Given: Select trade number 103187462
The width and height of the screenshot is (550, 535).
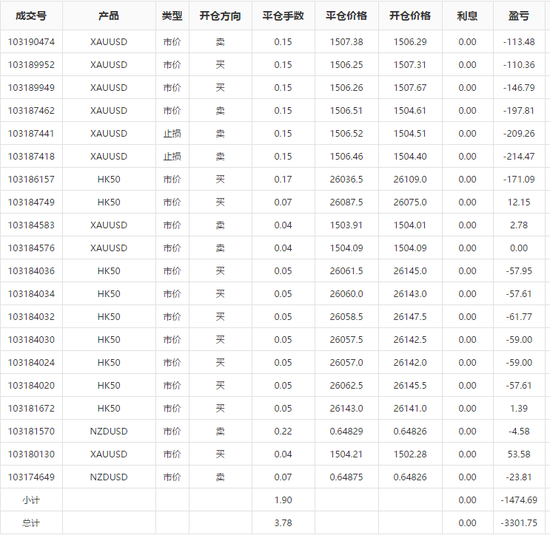Looking at the screenshot, I should [31, 111].
